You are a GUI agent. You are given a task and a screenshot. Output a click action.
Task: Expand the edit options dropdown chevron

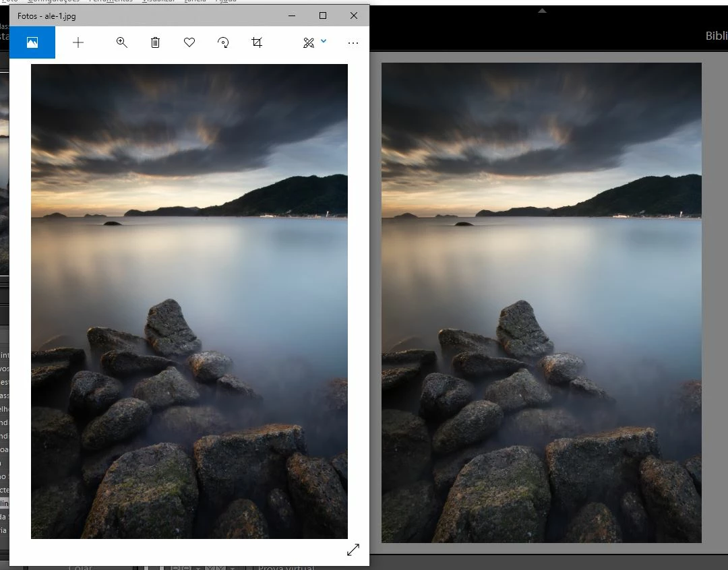[324, 41]
